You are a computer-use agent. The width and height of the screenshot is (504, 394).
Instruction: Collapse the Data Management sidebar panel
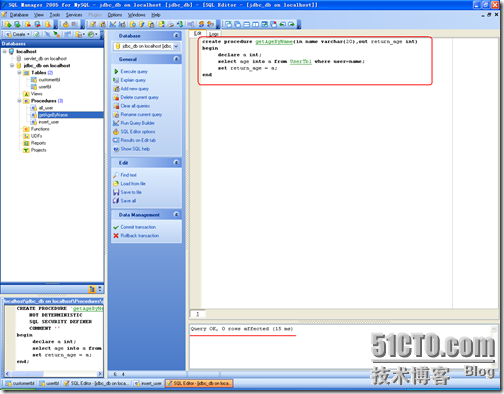click(x=176, y=215)
